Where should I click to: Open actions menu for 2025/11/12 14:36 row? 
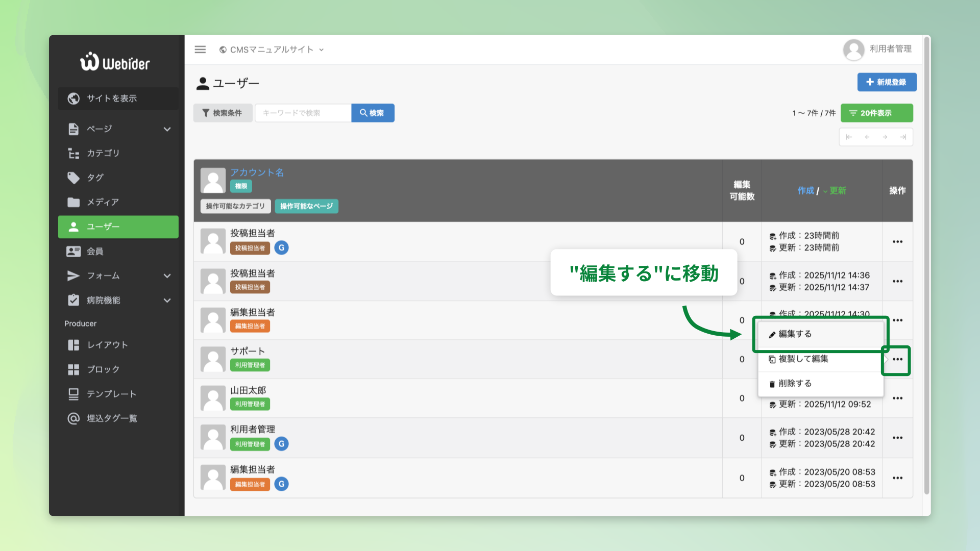pyautogui.click(x=897, y=281)
